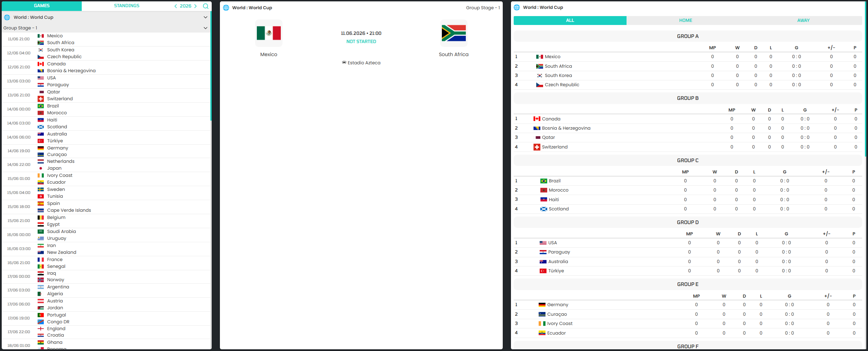Open the Brazil vs Morocco game
Viewport: 868px width, 351px height.
pos(106,109)
